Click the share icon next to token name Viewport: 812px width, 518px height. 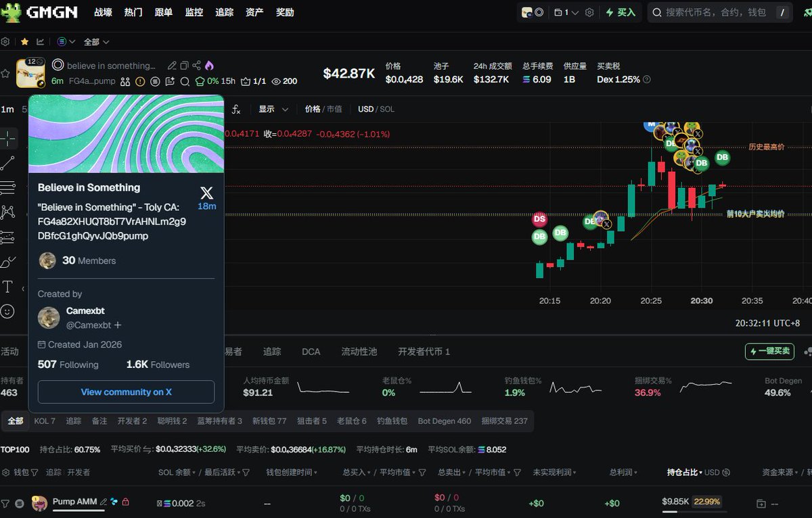pyautogui.click(x=197, y=66)
